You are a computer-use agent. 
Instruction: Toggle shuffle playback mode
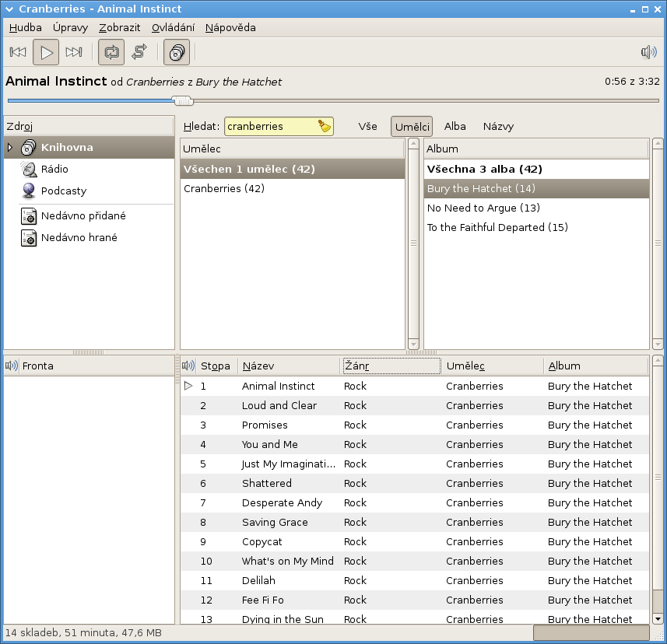click(x=139, y=52)
